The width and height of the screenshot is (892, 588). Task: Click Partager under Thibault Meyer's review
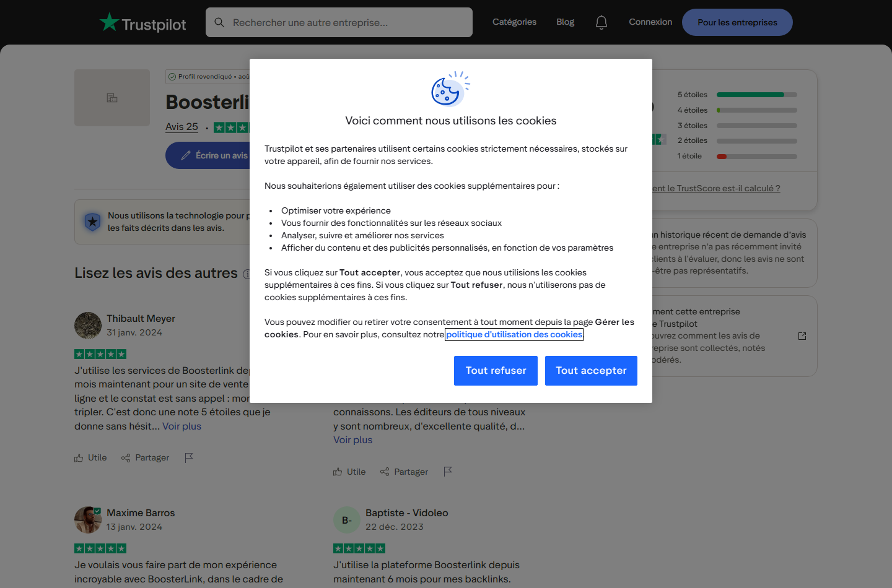(x=145, y=458)
